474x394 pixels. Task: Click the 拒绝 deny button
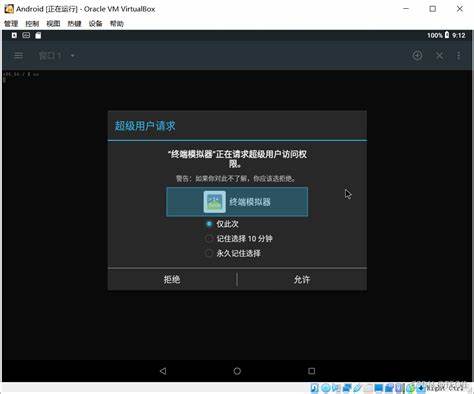coord(172,279)
